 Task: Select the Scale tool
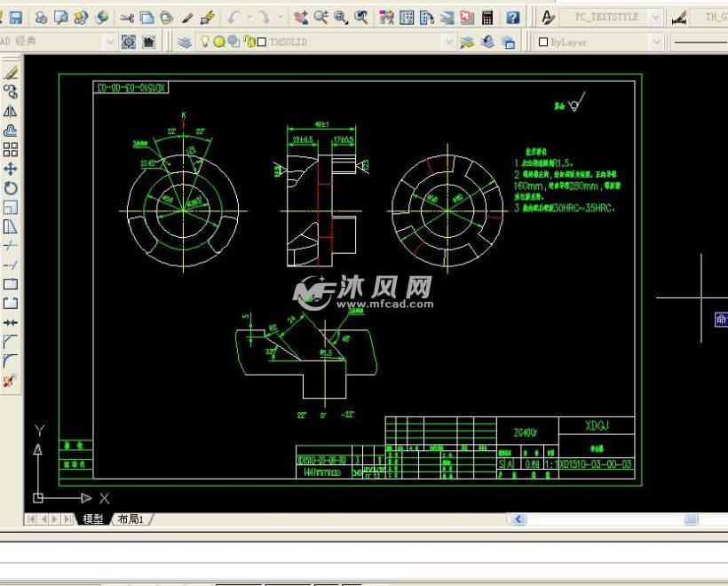[11, 207]
